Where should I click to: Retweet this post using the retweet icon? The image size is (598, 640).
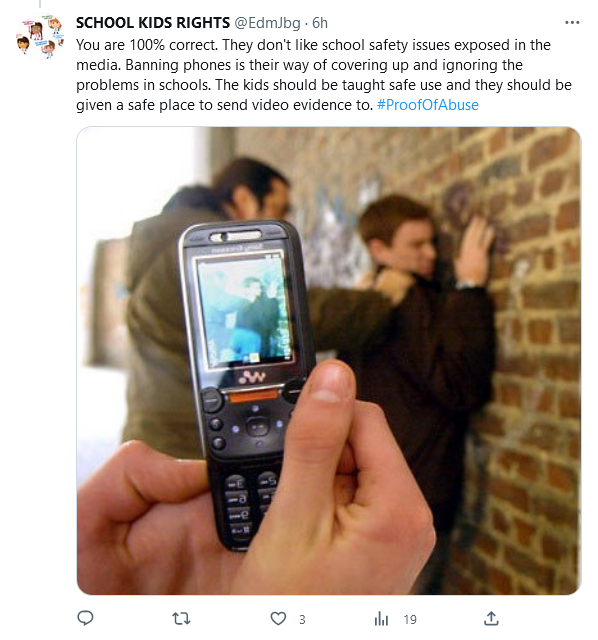(x=181, y=618)
